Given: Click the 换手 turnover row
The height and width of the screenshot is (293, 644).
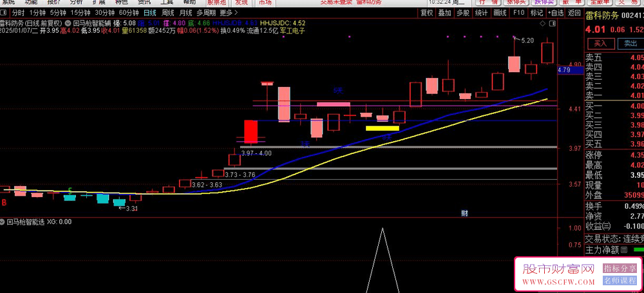Looking at the screenshot, I should point(614,206).
